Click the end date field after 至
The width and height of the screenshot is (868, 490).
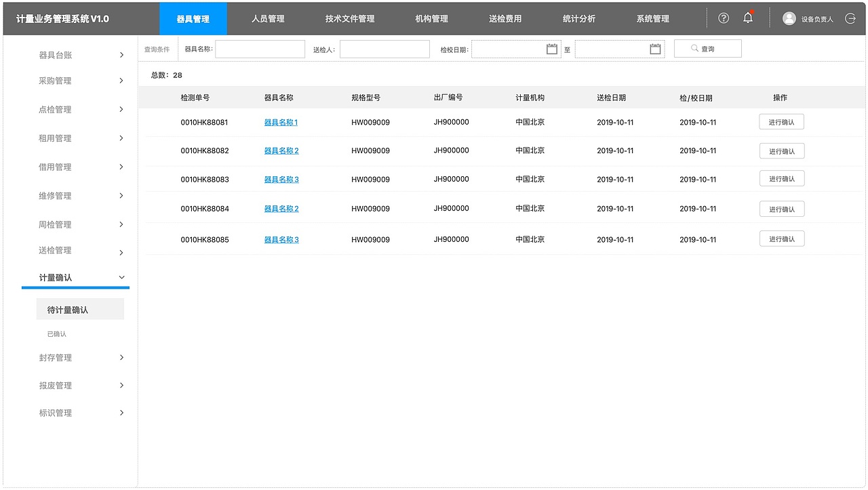[620, 49]
